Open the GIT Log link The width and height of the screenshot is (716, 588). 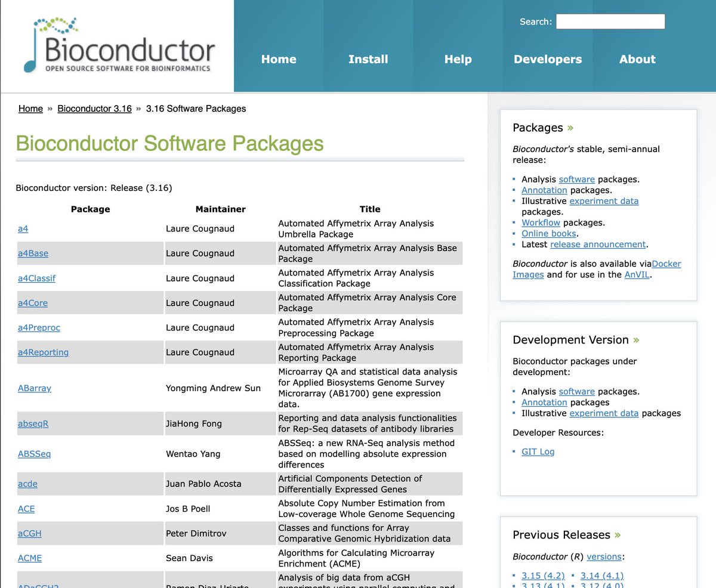coord(538,452)
